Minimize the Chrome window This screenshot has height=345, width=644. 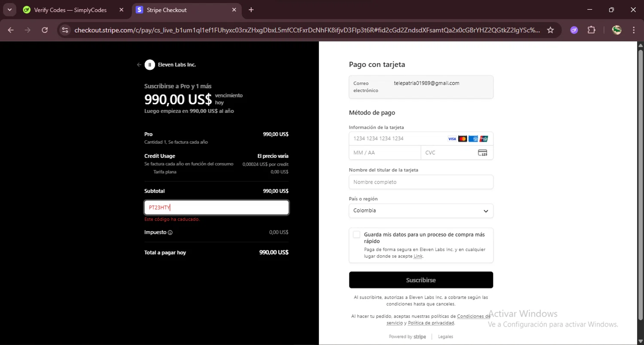[589, 10]
